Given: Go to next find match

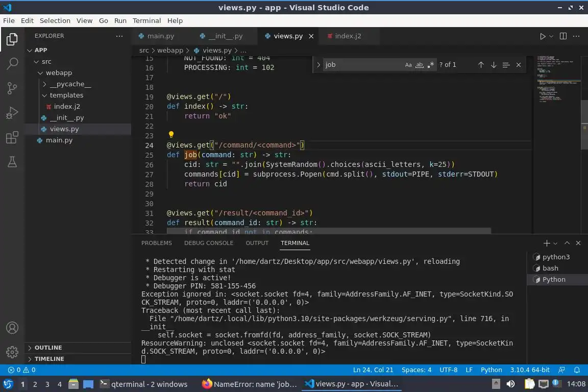Looking at the screenshot, I should pos(494,65).
